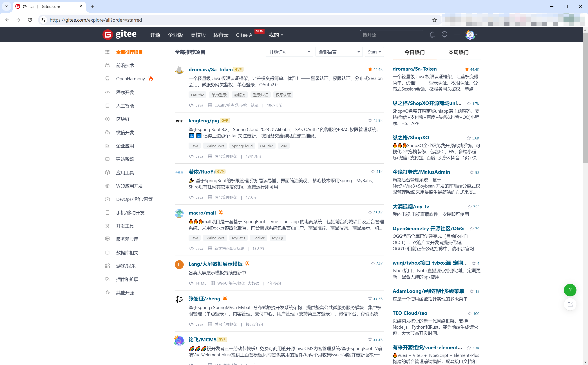The image size is (588, 365).
Task: Open the 高校版 nav item
Action: (x=198, y=35)
